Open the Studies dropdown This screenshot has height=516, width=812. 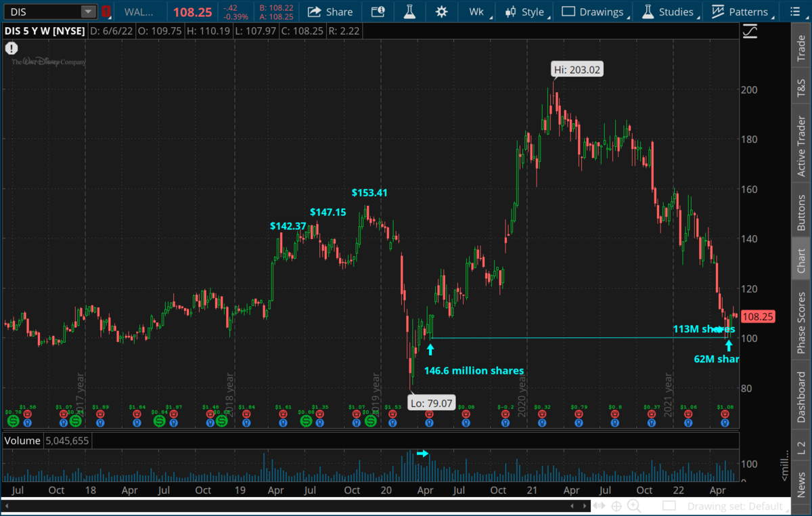(668, 12)
